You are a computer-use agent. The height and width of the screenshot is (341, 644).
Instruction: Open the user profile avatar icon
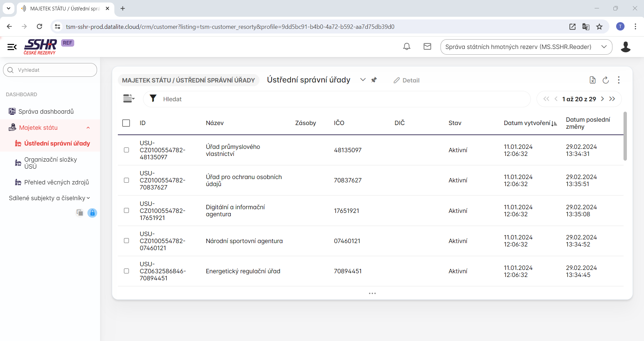pos(625,47)
